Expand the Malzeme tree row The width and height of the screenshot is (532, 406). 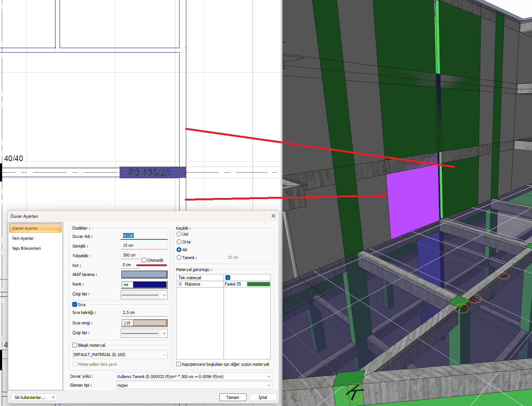point(180,284)
